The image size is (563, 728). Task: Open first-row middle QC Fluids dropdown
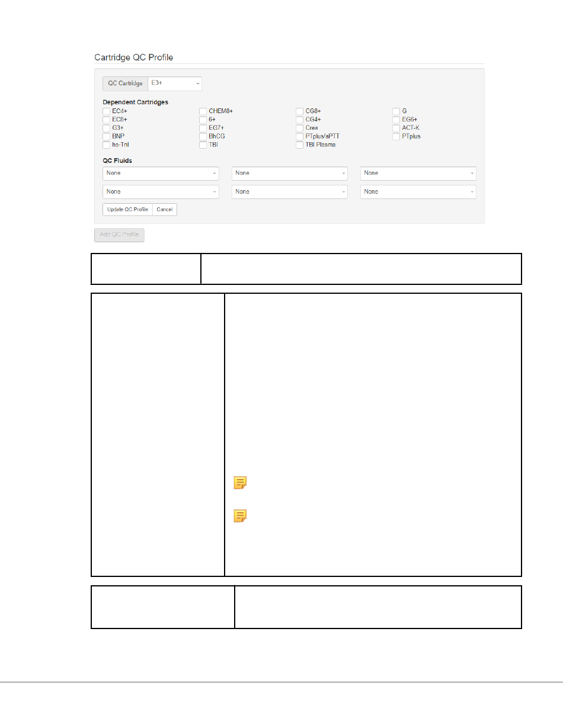pos(290,173)
